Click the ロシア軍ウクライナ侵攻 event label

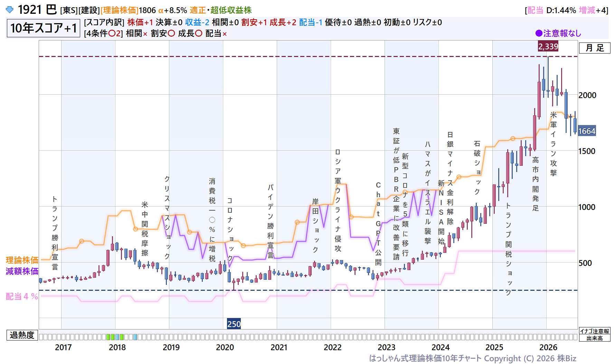coord(338,200)
